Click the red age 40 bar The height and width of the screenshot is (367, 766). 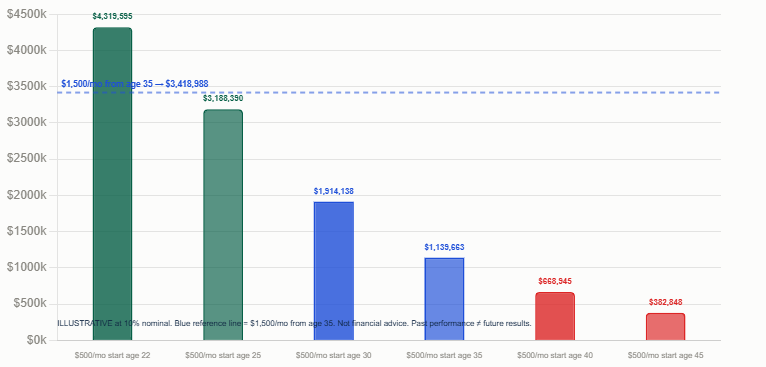(555, 316)
